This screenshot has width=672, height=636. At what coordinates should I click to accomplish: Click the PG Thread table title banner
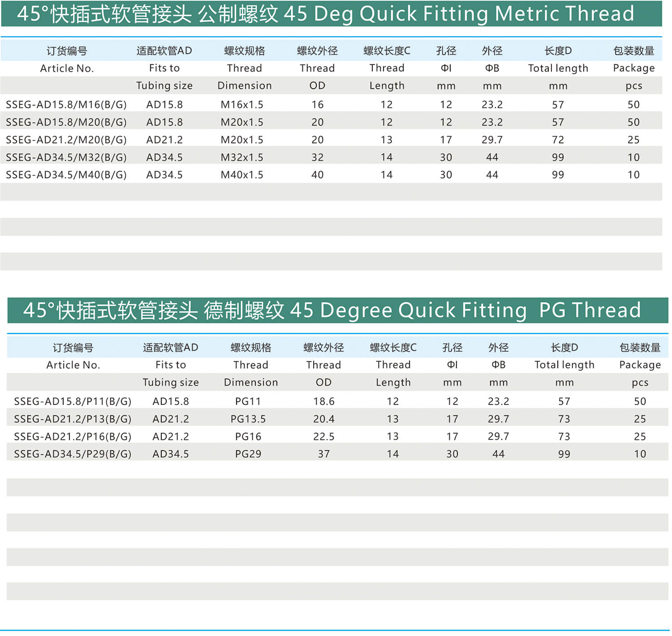coord(337,310)
